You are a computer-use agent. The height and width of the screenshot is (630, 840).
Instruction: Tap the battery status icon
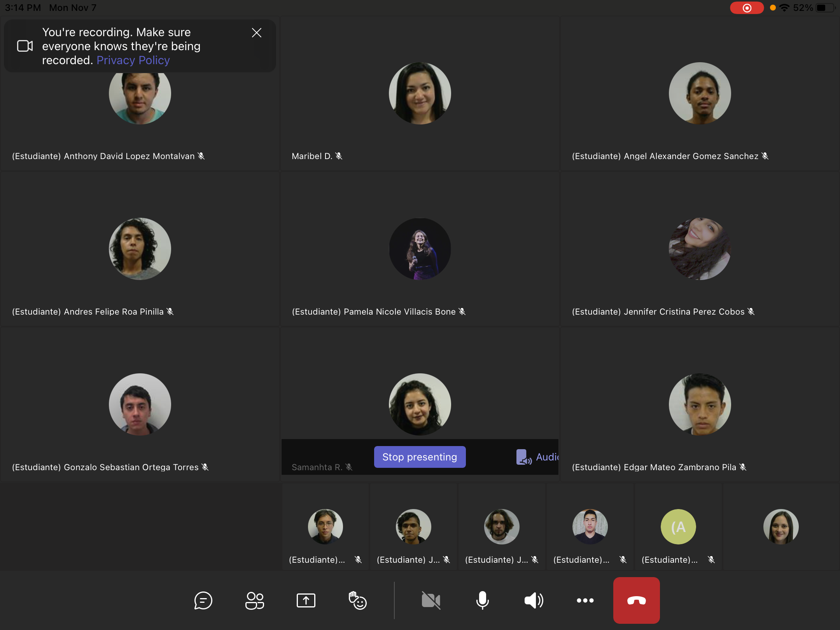tap(825, 8)
